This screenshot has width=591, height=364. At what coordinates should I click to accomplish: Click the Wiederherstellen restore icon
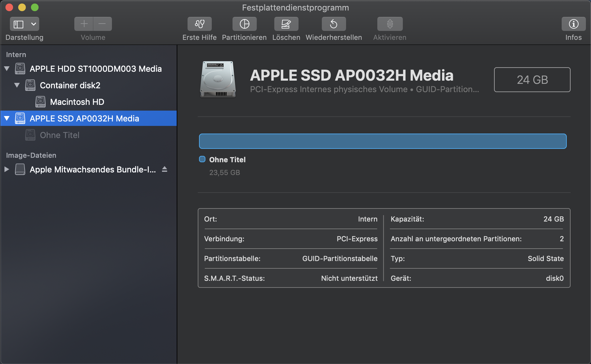pyautogui.click(x=334, y=24)
